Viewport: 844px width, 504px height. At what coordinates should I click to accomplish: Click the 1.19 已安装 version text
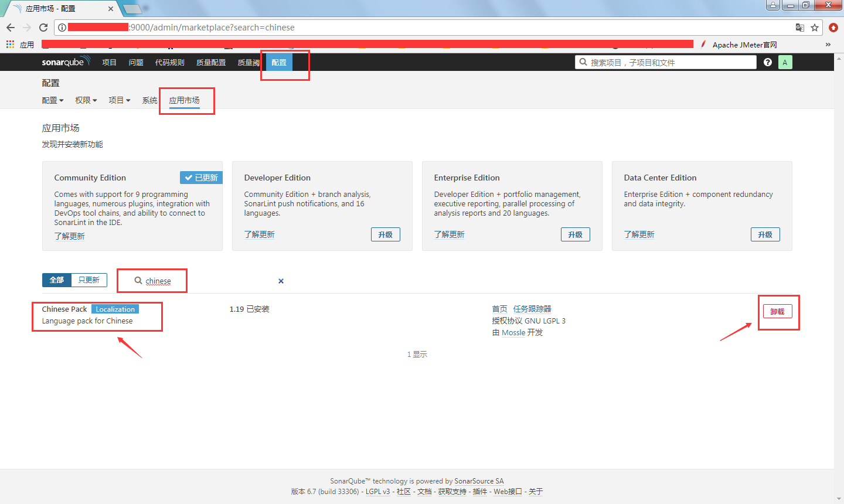(249, 309)
